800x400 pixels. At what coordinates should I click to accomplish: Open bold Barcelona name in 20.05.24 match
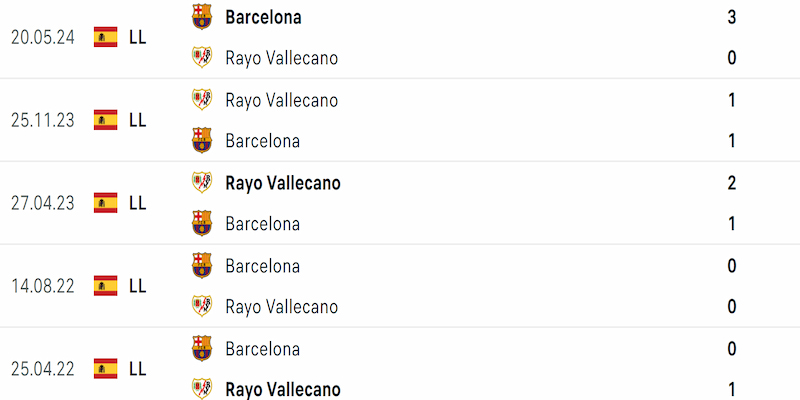point(263,17)
